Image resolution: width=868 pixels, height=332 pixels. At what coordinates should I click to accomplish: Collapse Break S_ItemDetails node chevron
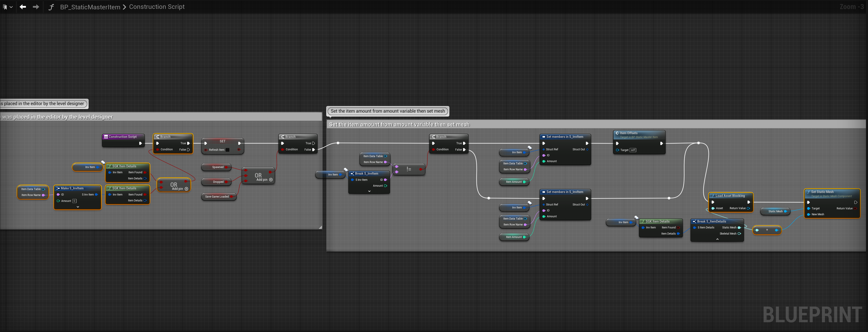717,239
